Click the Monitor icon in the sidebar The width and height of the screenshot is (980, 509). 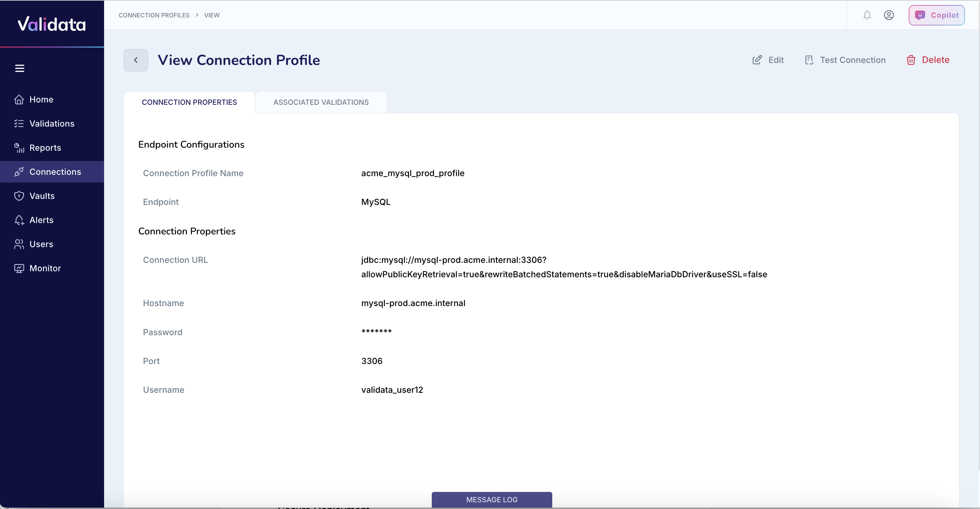point(19,268)
